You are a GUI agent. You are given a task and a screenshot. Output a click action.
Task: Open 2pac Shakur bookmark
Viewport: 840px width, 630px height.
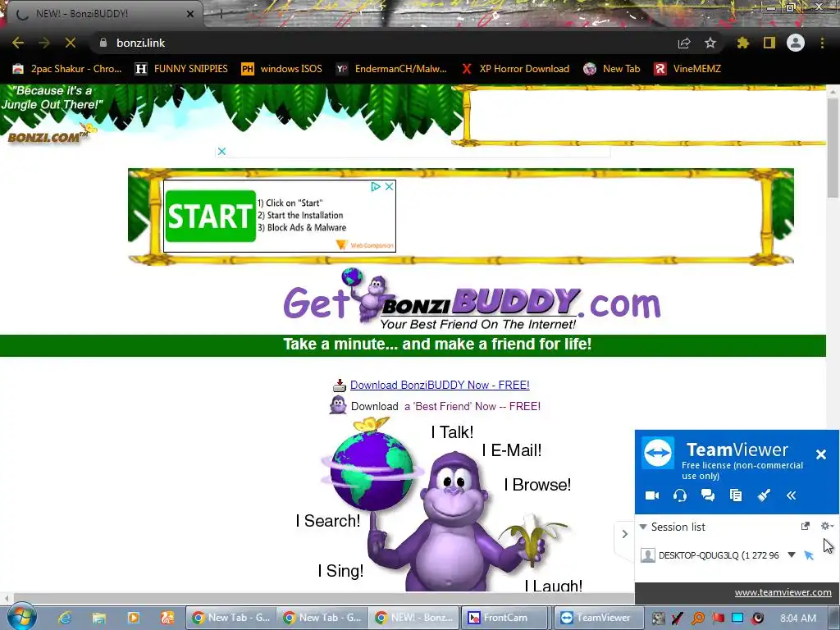(67, 69)
